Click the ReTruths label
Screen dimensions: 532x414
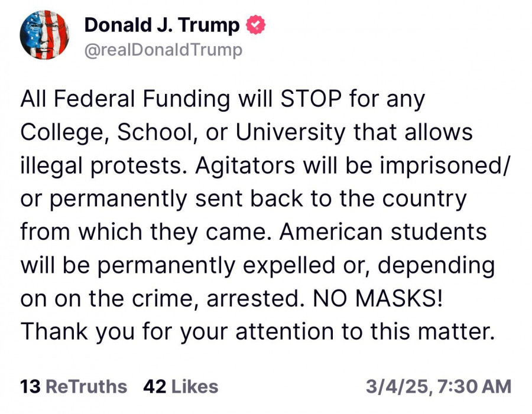coord(86,387)
